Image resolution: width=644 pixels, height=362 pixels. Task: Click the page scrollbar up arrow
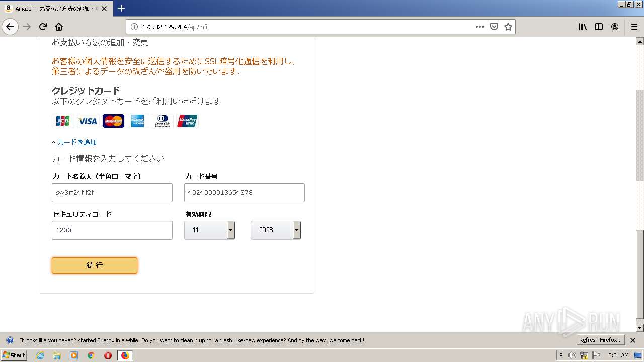coord(640,41)
